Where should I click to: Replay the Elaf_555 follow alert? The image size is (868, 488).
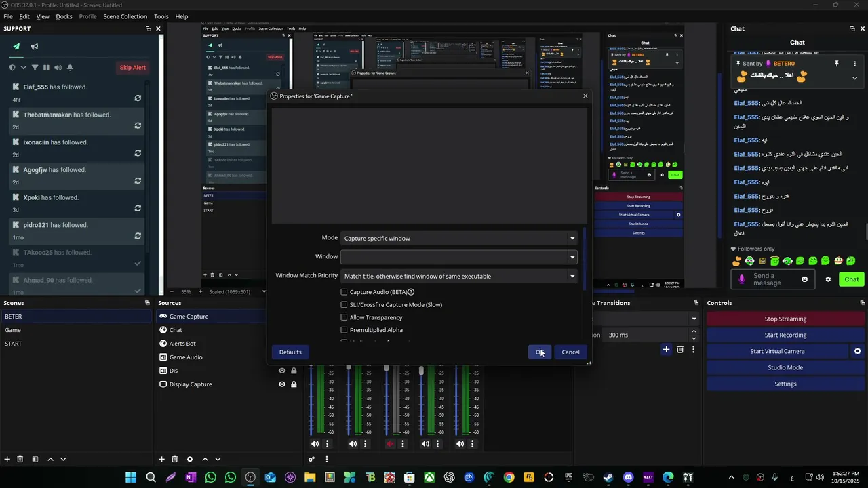(138, 98)
